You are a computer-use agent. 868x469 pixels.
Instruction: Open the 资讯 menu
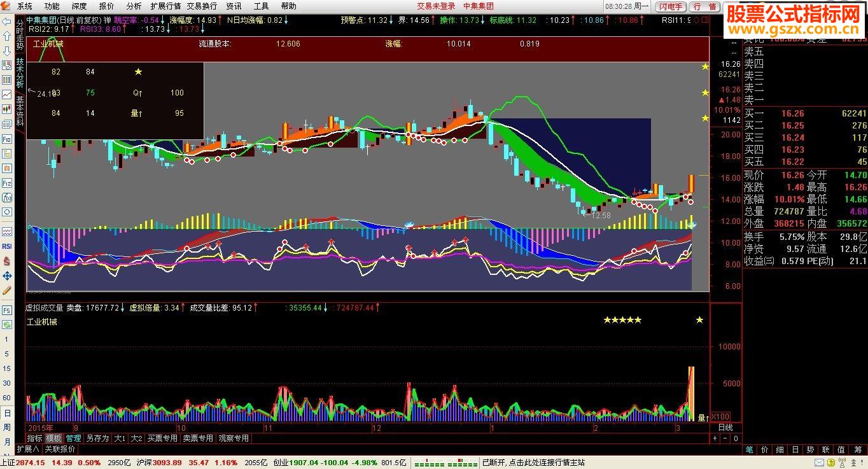[x=234, y=6]
